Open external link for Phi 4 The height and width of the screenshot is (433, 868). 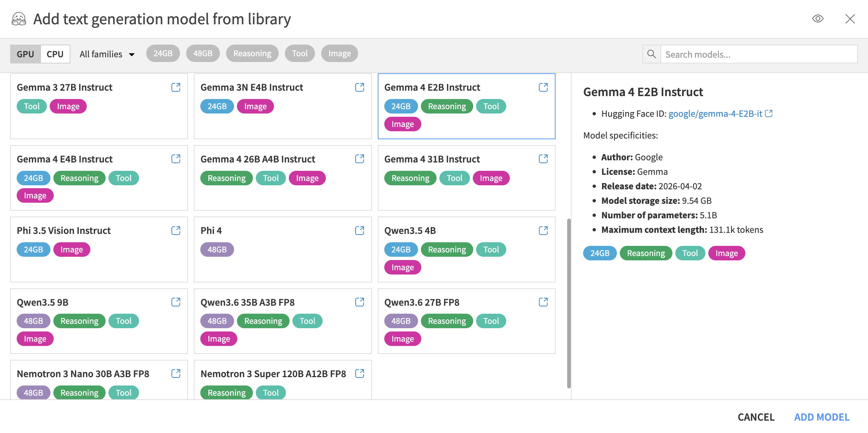click(360, 231)
